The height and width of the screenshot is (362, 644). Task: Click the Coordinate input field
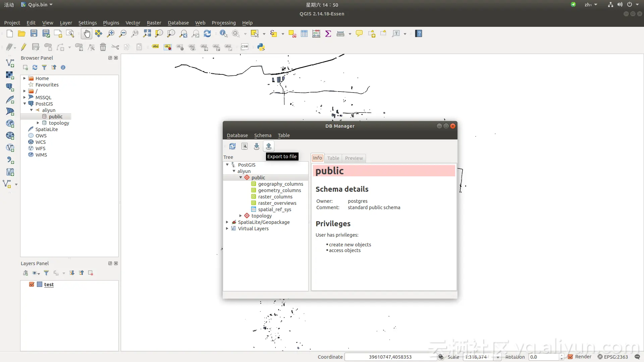coord(390,357)
